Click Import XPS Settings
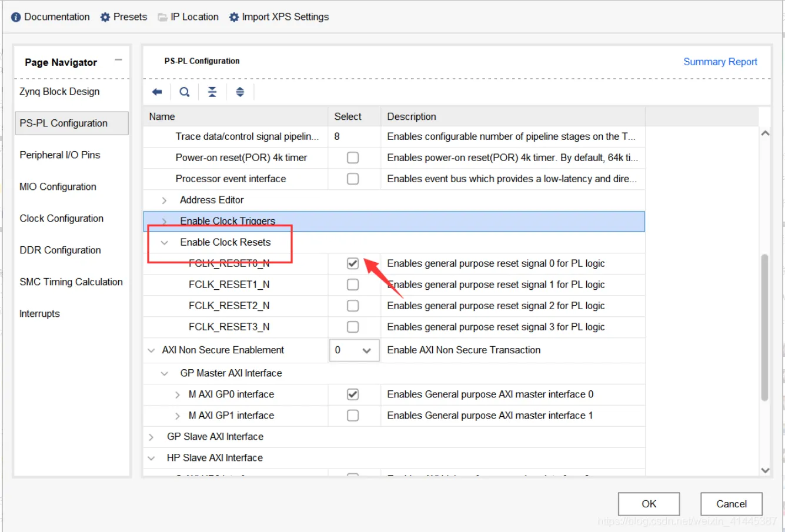This screenshot has width=785, height=532. [x=279, y=17]
